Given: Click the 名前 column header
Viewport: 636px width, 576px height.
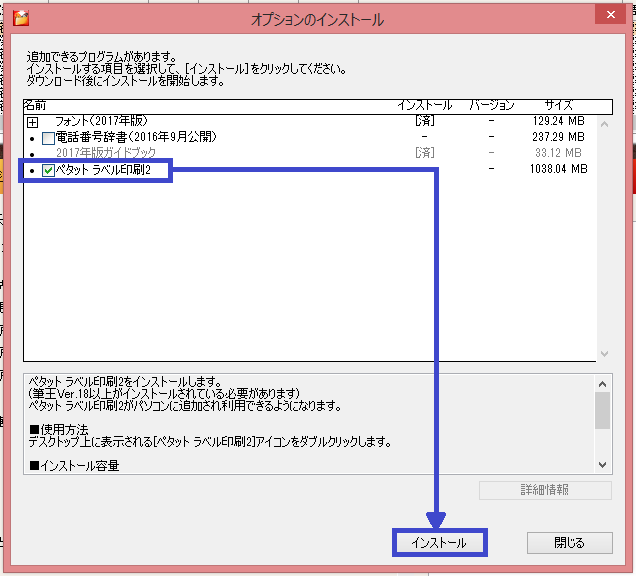Looking at the screenshot, I should (35, 105).
